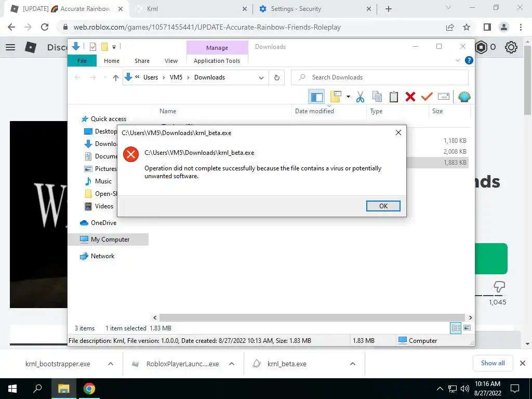
Task: Expand the Explorer ribbon chevron
Action: coord(457,60)
